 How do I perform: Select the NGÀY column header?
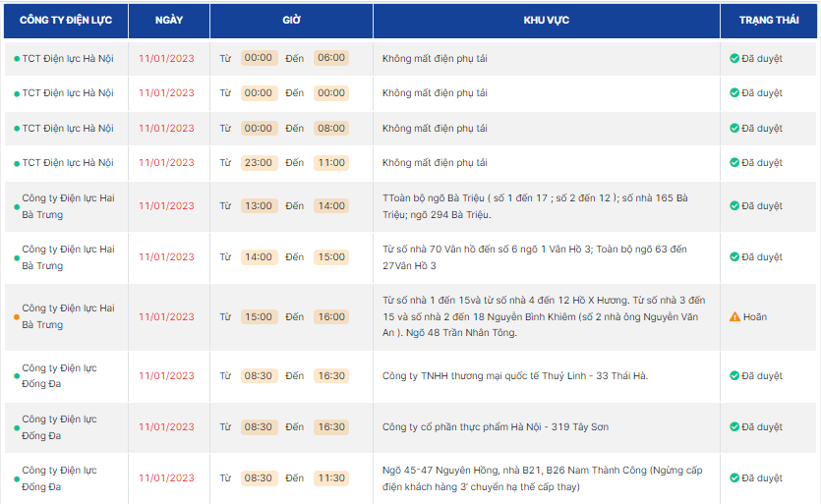point(169,21)
